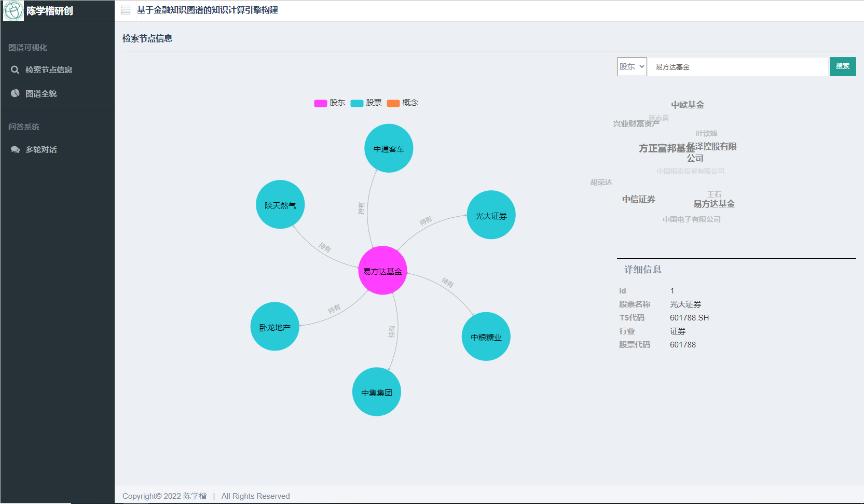Select the 卧龙地产 graph node

pyautogui.click(x=275, y=327)
